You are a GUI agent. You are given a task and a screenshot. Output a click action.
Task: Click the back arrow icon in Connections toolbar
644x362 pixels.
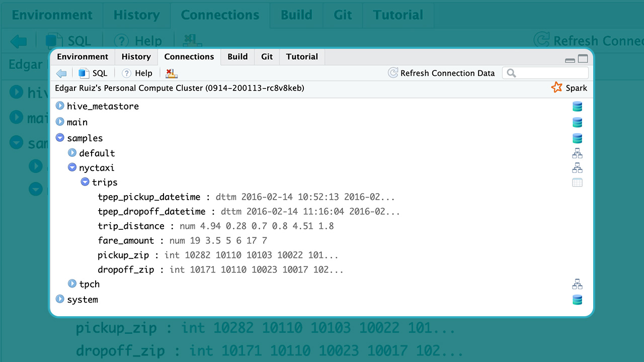[x=61, y=73]
